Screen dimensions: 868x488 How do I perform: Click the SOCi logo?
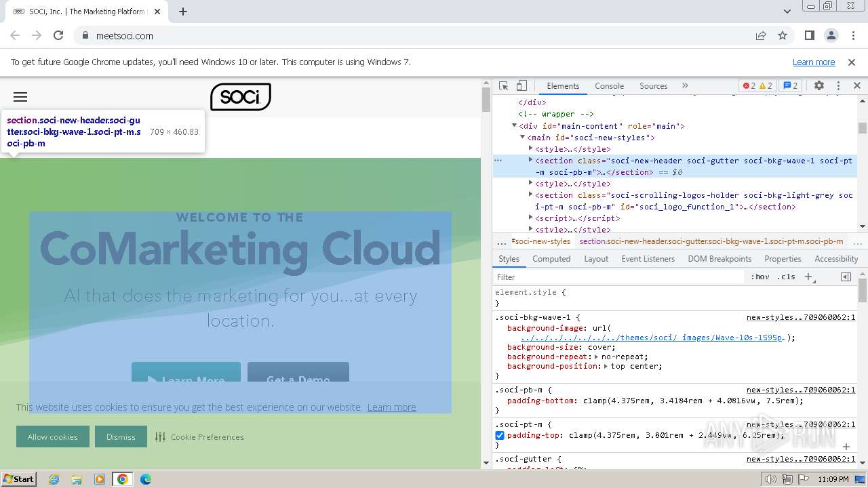pyautogui.click(x=241, y=97)
